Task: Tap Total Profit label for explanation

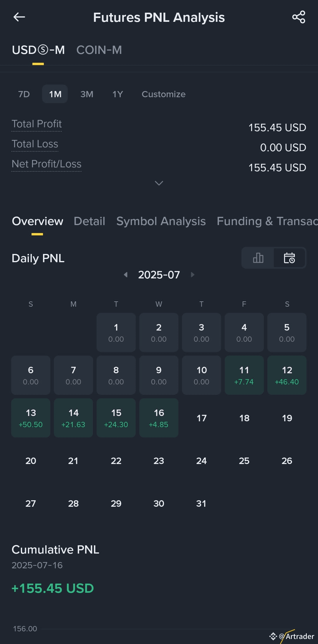Action: (x=37, y=124)
